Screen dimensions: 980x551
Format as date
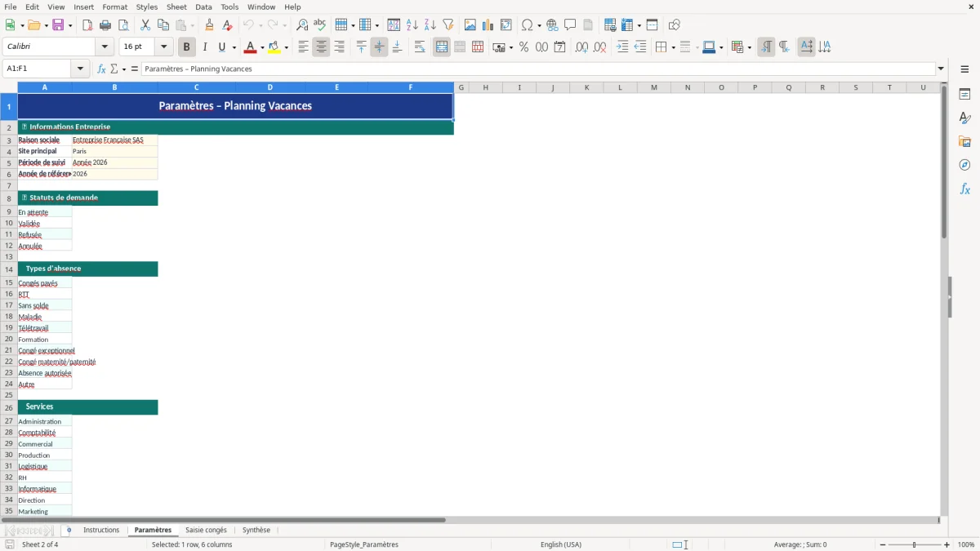tap(559, 47)
